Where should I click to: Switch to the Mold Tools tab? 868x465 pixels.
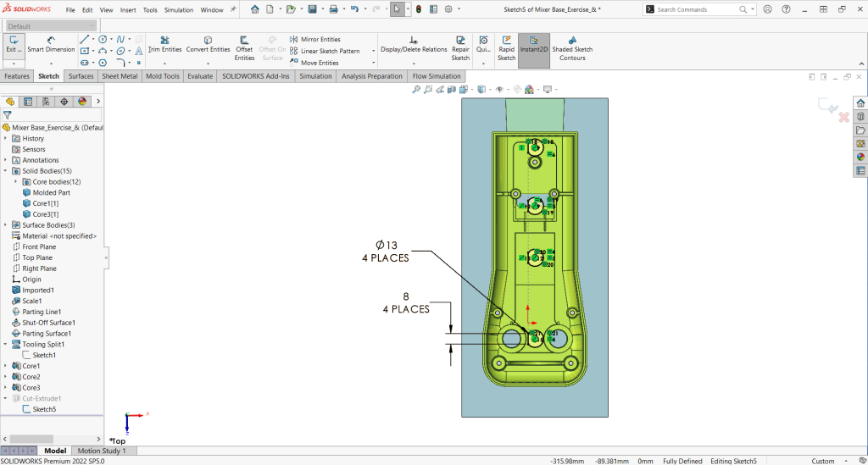(163, 76)
